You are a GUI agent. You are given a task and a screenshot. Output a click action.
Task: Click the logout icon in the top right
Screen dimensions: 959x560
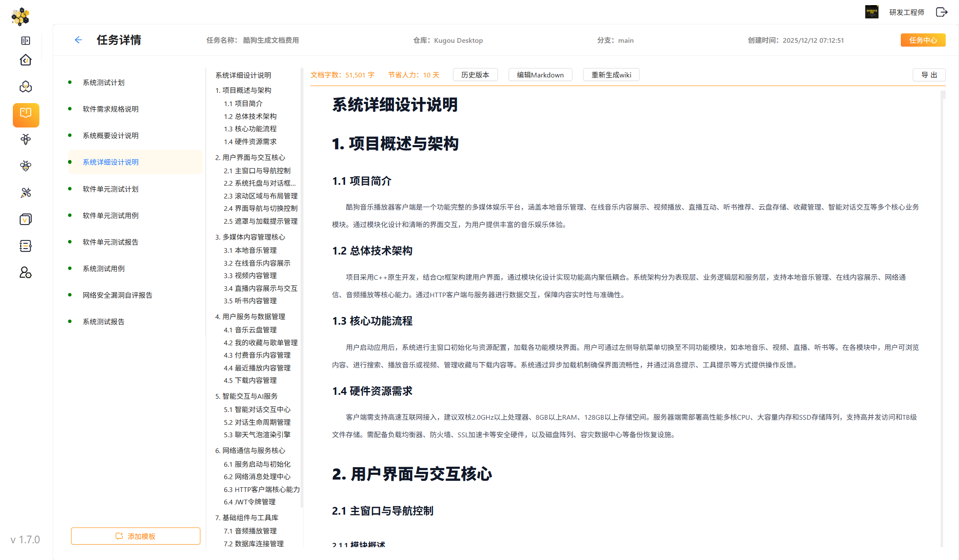(x=941, y=12)
